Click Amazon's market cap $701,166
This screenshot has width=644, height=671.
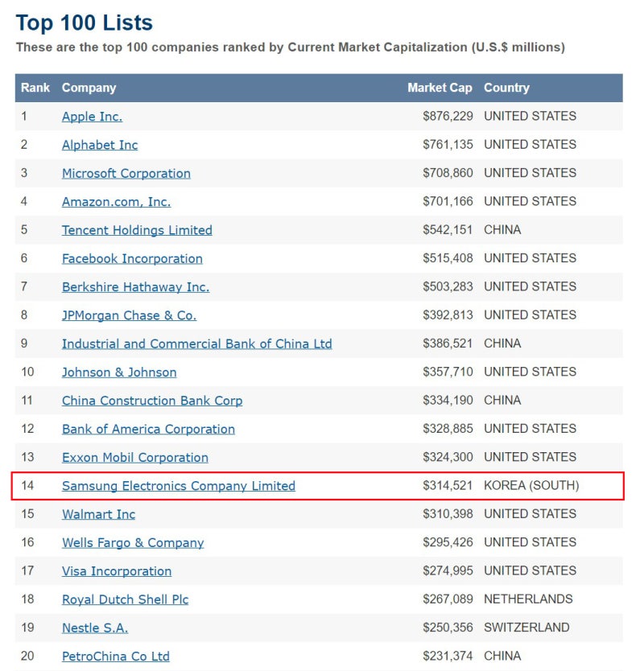click(448, 201)
